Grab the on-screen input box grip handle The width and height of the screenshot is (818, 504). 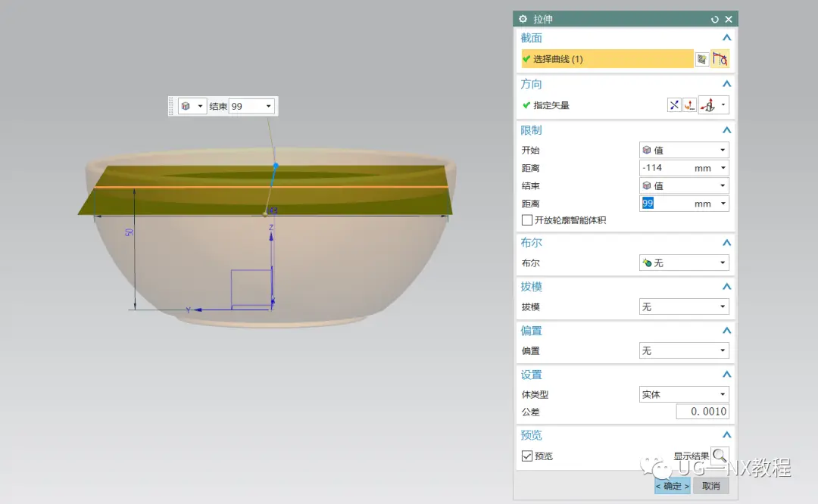click(x=171, y=107)
